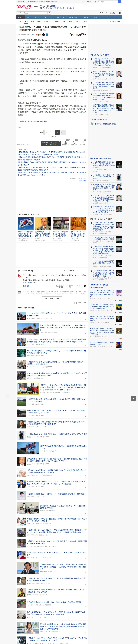The width and height of the screenshot is (138, 644).
Task: Select the 国際 category
Action: 32,21
